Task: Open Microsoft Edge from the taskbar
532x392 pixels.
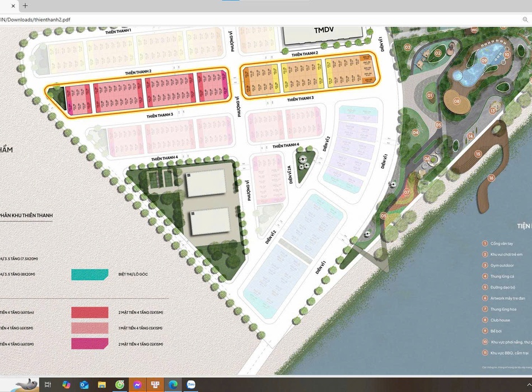Action: [x=173, y=385]
